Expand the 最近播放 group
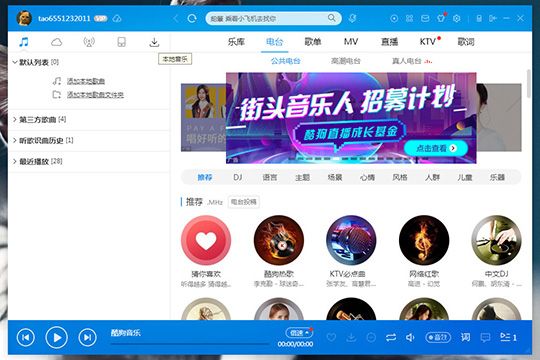Viewport: 540px width, 360px height. point(15,161)
